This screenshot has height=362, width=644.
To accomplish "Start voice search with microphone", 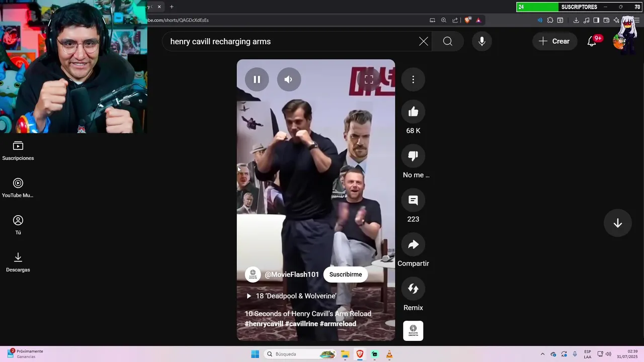I will coord(482,41).
